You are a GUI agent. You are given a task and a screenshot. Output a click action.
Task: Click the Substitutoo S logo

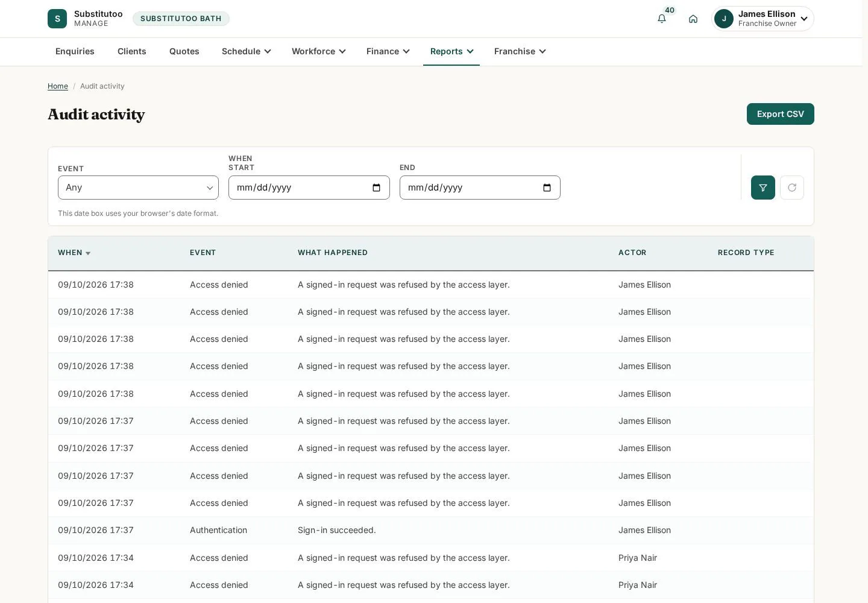click(x=57, y=19)
